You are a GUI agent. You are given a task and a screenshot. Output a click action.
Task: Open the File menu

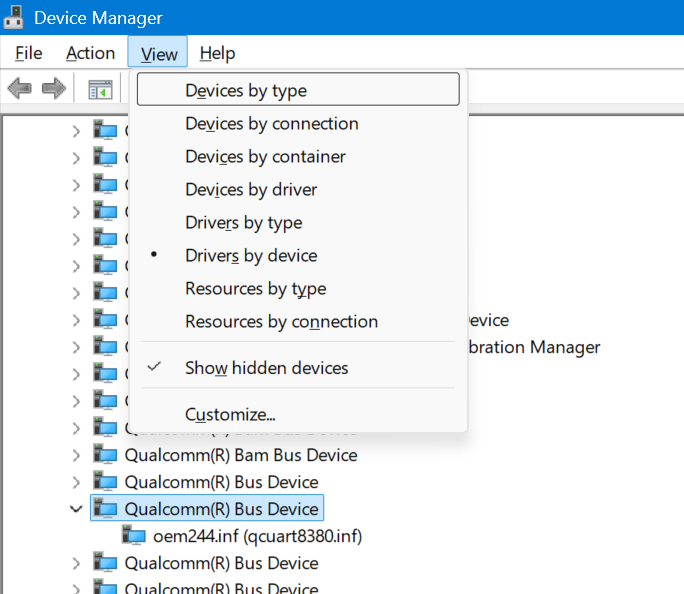point(29,53)
